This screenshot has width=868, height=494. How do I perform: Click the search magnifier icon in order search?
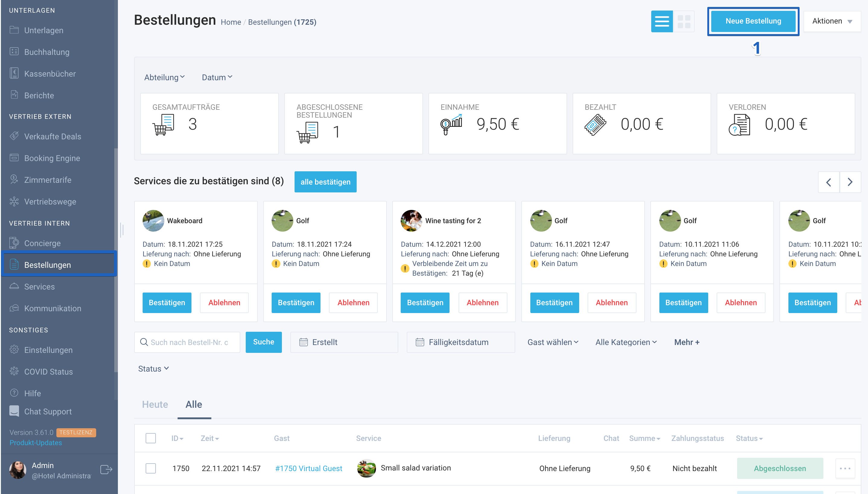coord(144,342)
